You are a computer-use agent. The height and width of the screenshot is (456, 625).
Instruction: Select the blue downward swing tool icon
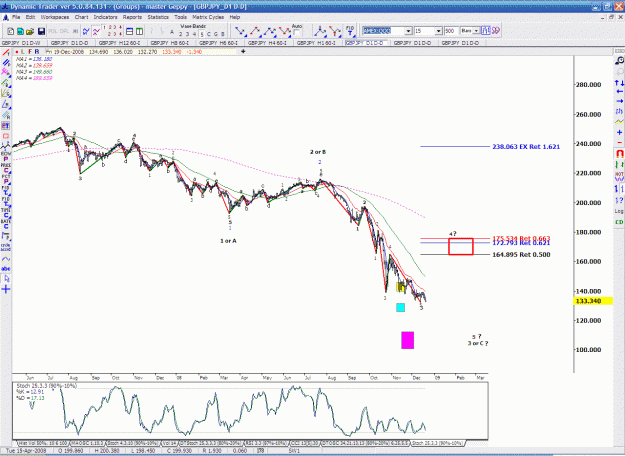pos(240,31)
